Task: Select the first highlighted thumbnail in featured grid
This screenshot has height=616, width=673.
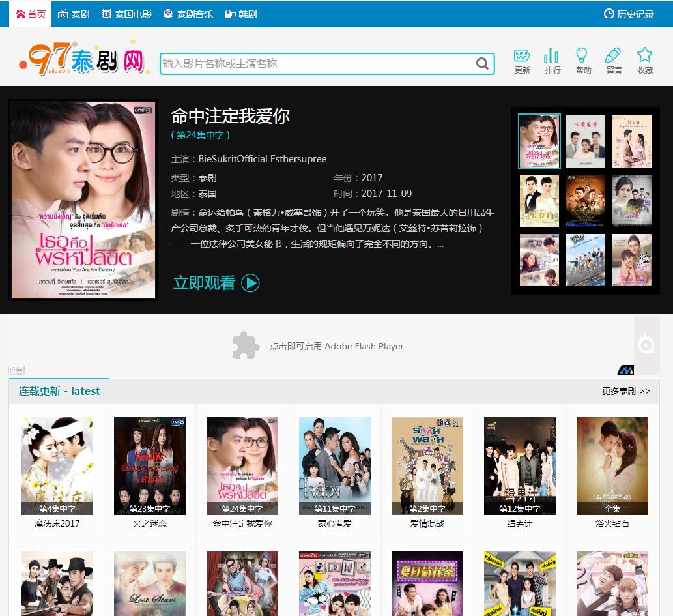Action: (539, 141)
